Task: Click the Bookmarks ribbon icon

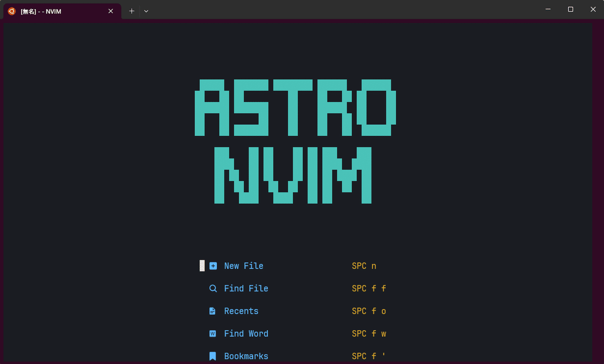Action: tap(213, 356)
